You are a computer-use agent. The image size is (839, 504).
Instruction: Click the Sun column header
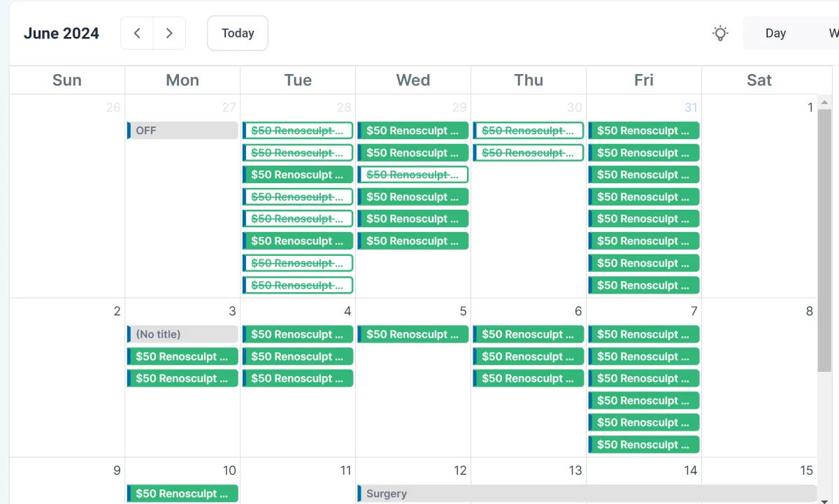[67, 80]
